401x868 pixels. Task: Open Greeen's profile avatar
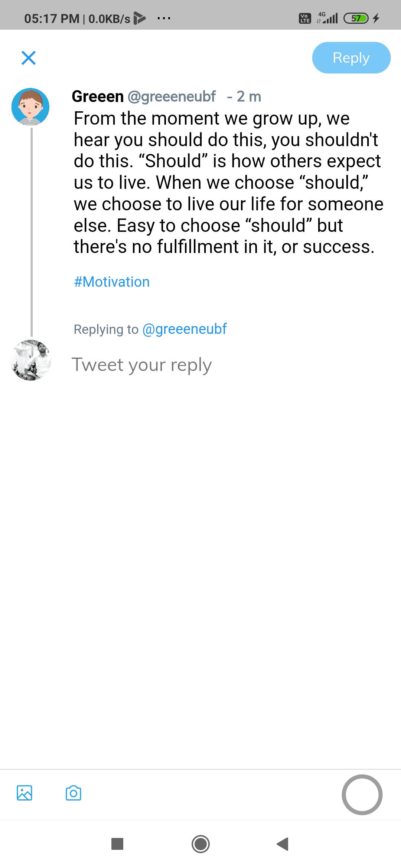pos(30,107)
